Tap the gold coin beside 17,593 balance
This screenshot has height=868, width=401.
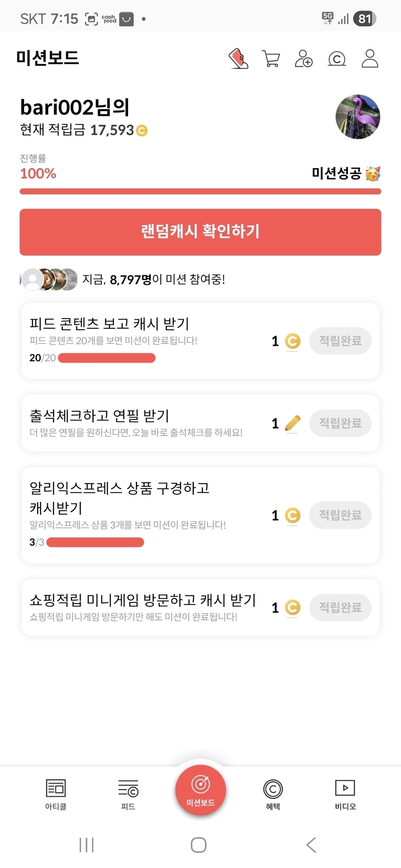pos(142,131)
